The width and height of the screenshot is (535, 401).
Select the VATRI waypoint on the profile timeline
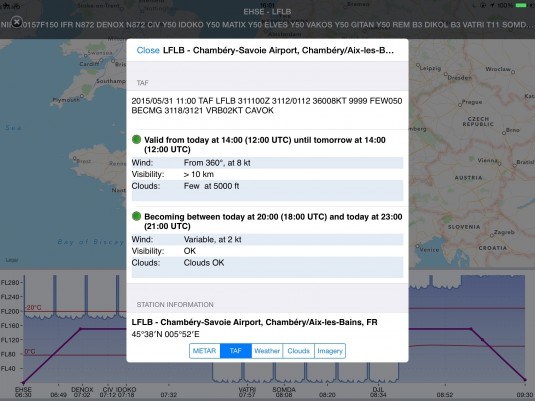[x=247, y=392]
